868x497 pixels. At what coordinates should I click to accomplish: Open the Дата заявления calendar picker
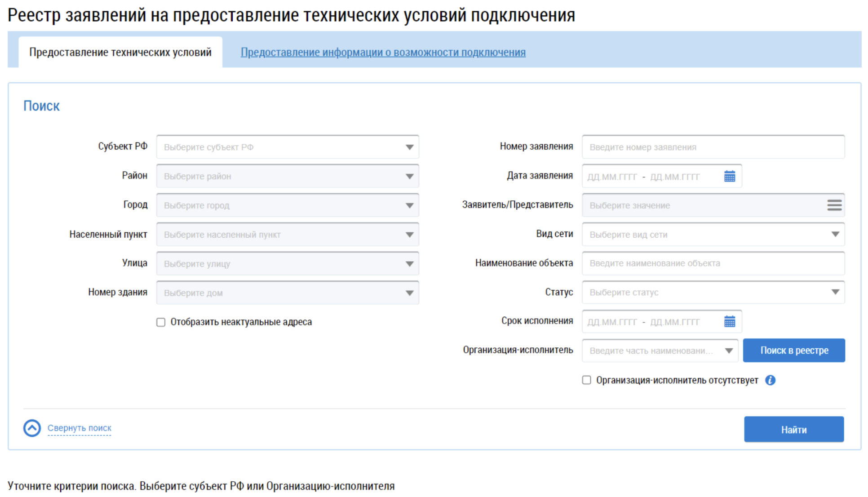tap(729, 176)
